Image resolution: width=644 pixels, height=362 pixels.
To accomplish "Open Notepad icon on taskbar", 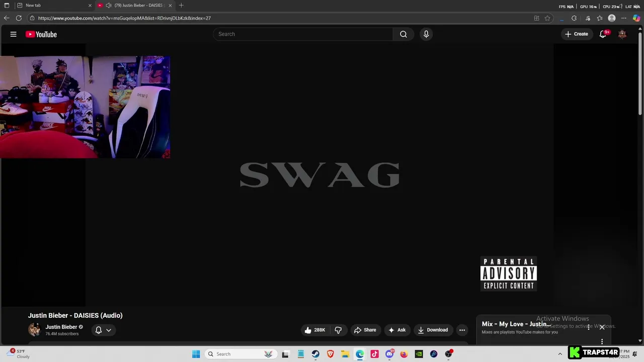I will tap(301, 354).
